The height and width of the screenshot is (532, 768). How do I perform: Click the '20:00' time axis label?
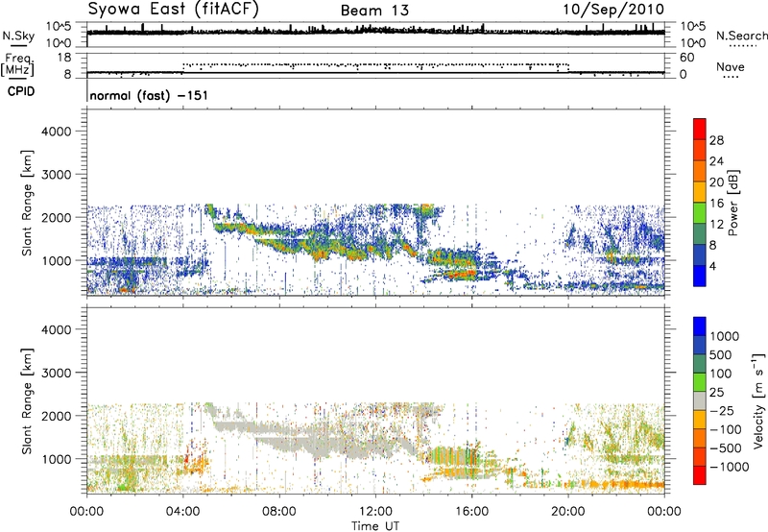click(568, 512)
